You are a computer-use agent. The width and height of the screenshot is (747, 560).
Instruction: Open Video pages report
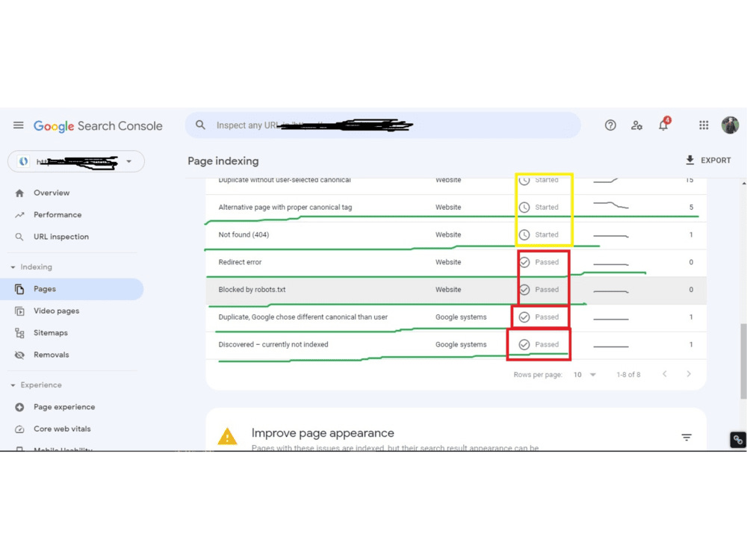(56, 311)
